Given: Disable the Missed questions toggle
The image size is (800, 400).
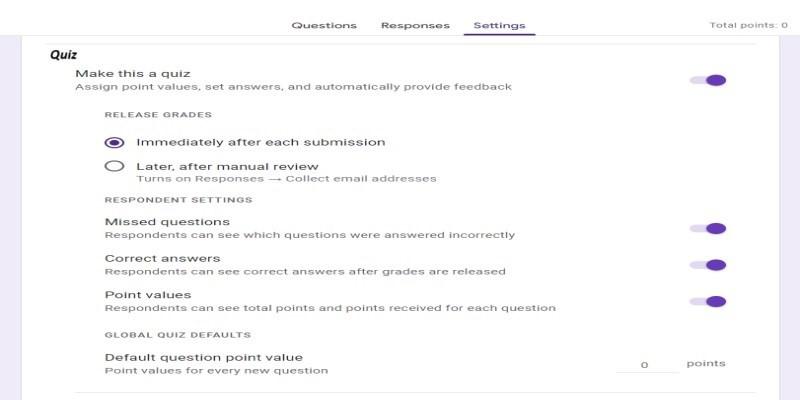Looking at the screenshot, I should pos(708,228).
